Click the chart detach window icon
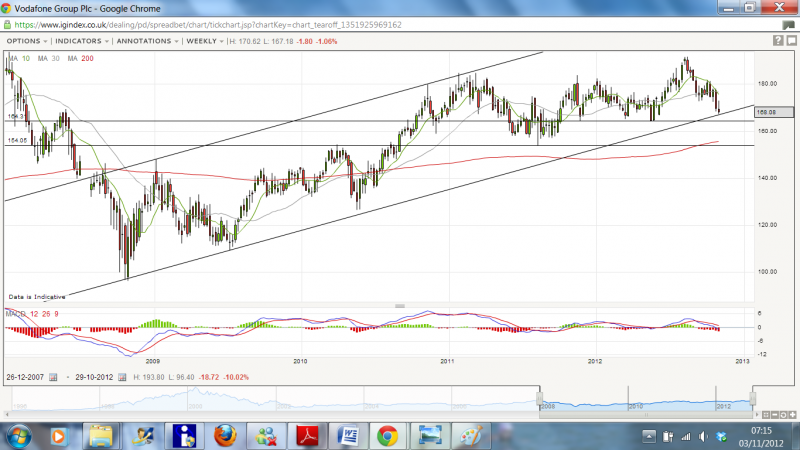This screenshot has height=450, width=800. [792, 41]
